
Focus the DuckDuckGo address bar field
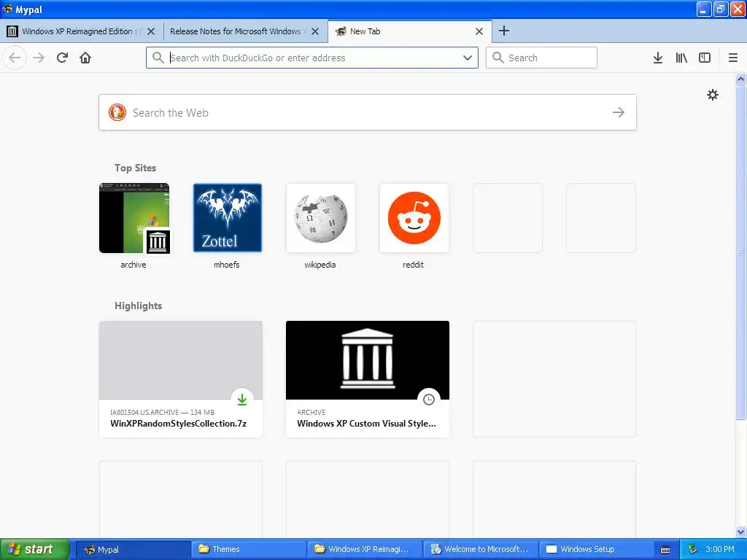pyautogui.click(x=312, y=58)
